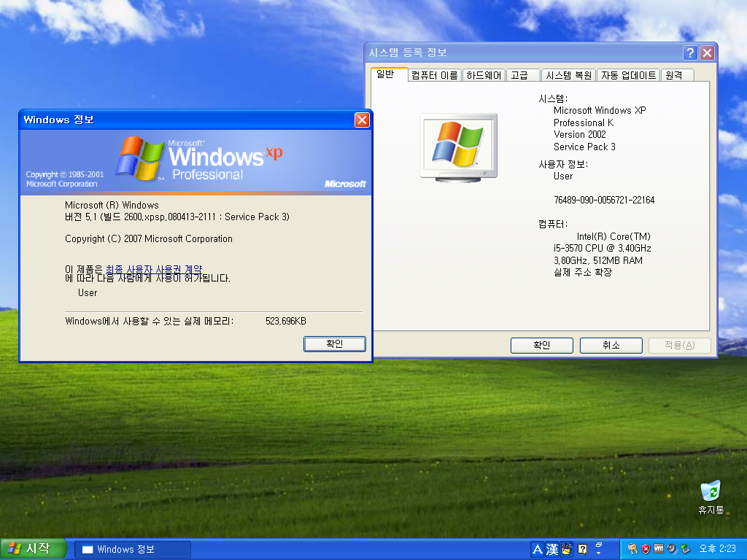
Task: Click the keys icon in system tray
Action: click(x=632, y=549)
